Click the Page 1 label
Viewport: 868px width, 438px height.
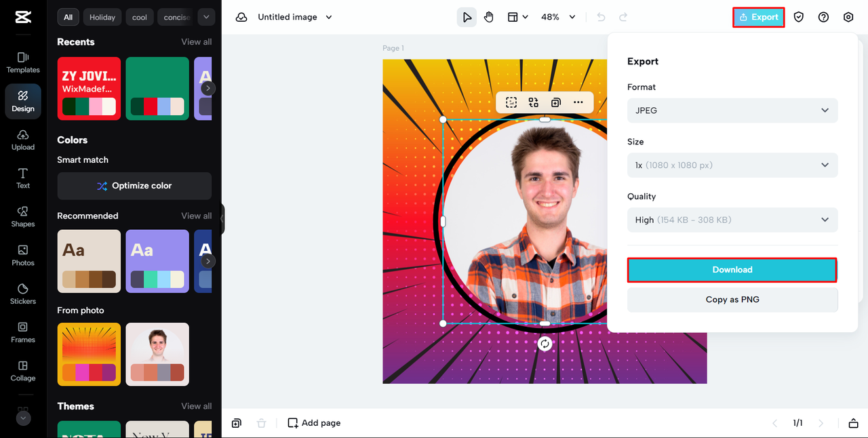click(x=393, y=48)
